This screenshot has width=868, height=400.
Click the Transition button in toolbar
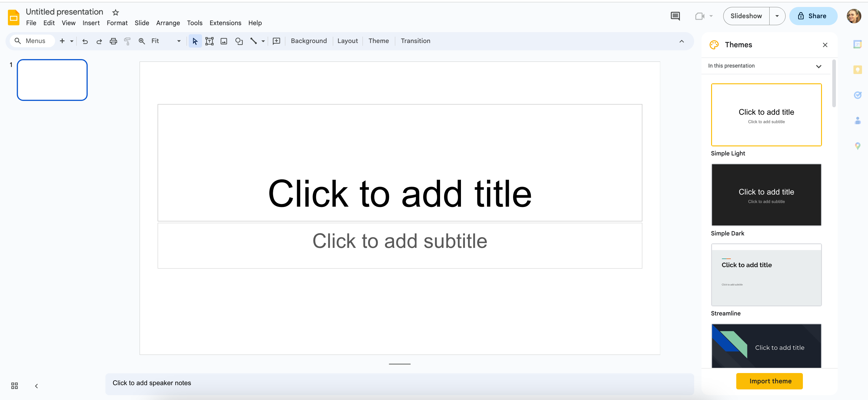pos(416,41)
